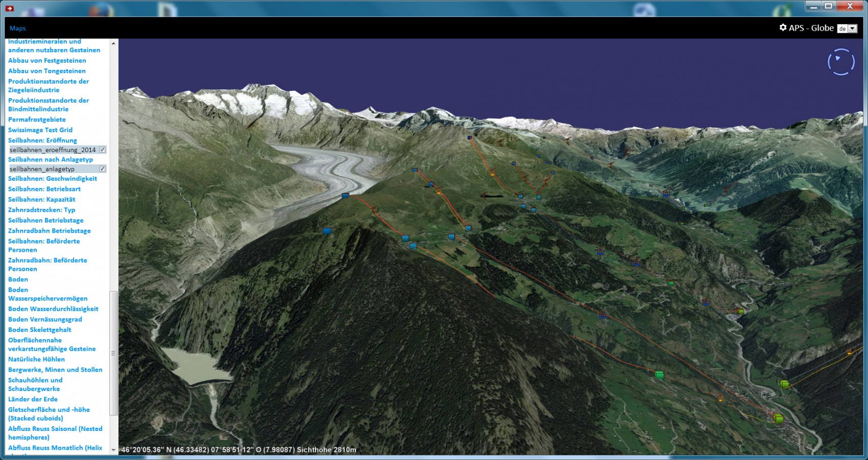Click the layer list scrollbar down arrow
The width and height of the screenshot is (868, 460).
click(x=113, y=450)
